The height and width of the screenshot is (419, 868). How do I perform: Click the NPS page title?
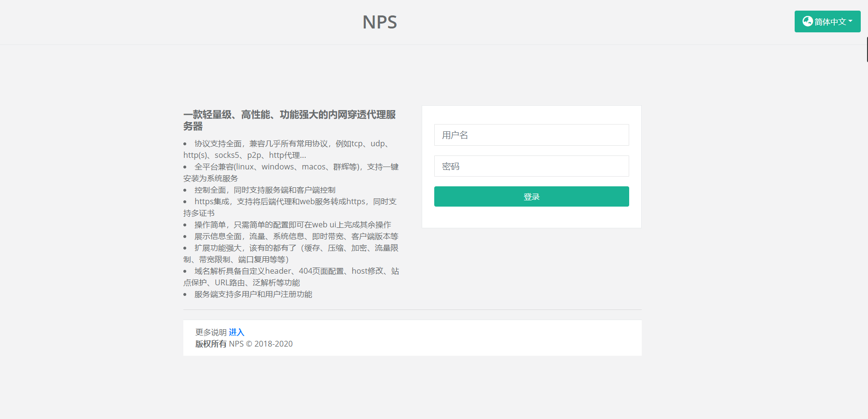tap(380, 22)
